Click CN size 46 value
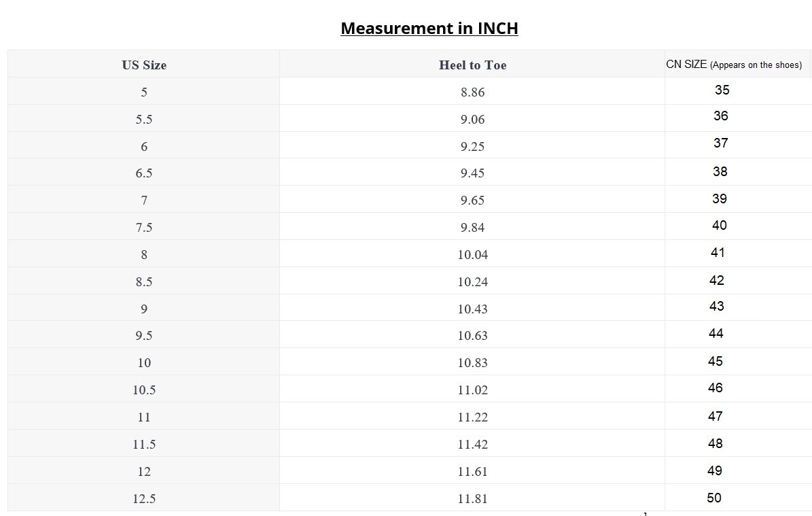812x516 pixels. [715, 388]
